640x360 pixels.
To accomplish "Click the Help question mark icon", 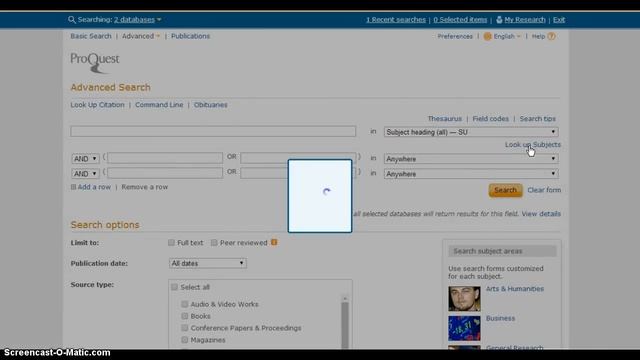I will pos(551,36).
